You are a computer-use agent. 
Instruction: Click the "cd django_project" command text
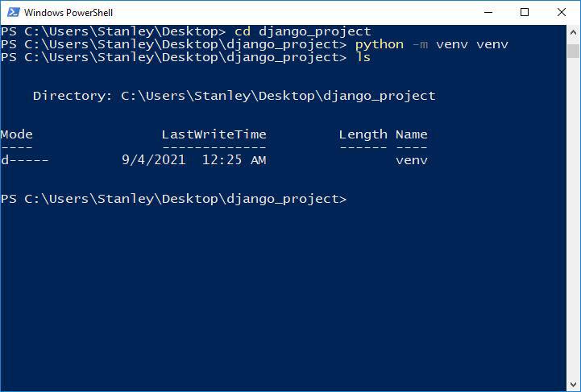(x=303, y=31)
